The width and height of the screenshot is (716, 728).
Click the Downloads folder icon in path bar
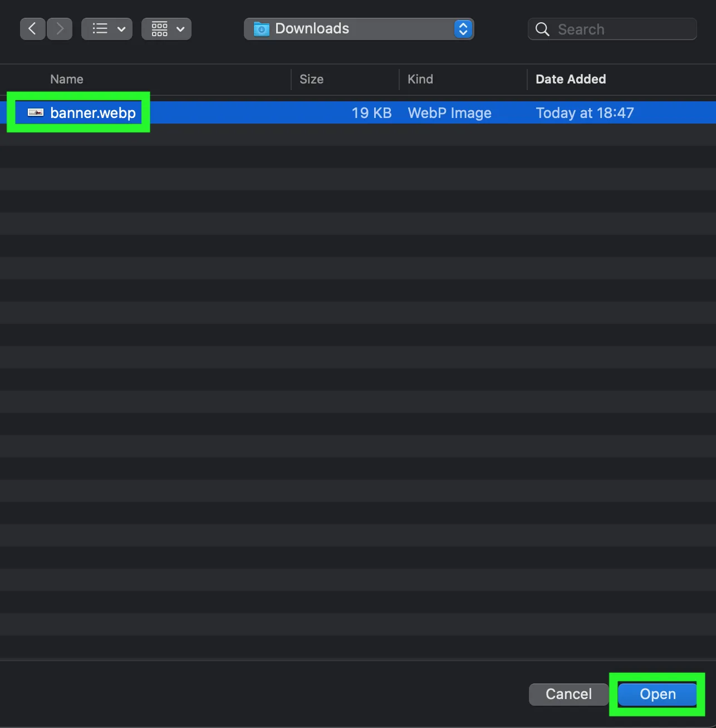261,28
